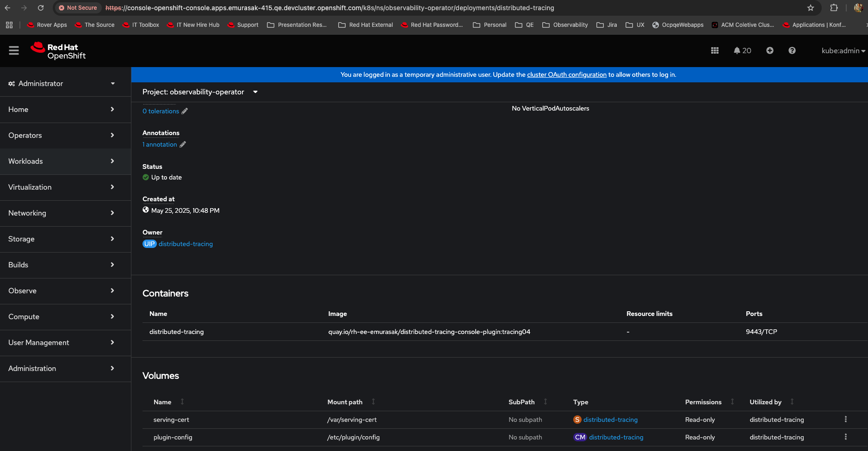Open browser extensions puzzle icon
Viewport: 868px width, 451px height.
click(x=834, y=8)
